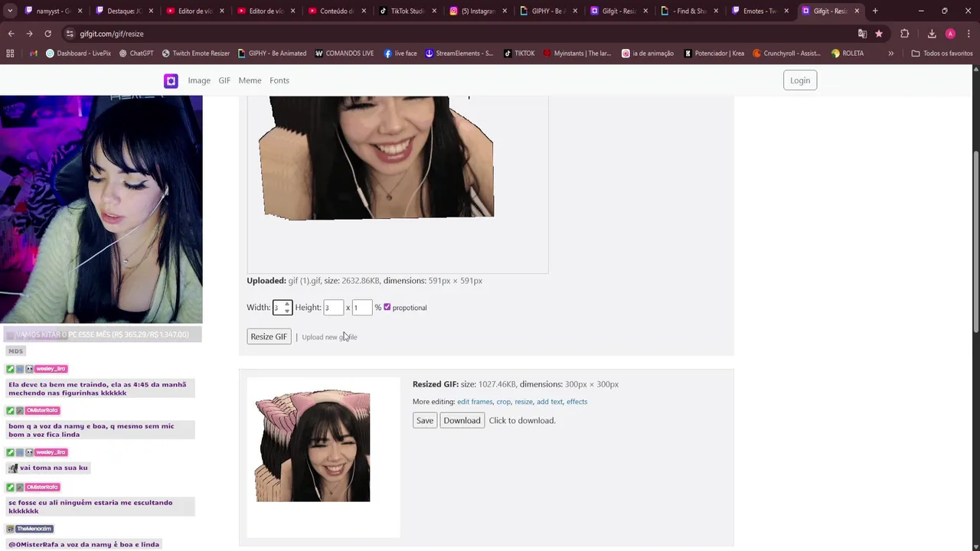
Task: Click the translate page icon
Action: [x=862, y=34]
